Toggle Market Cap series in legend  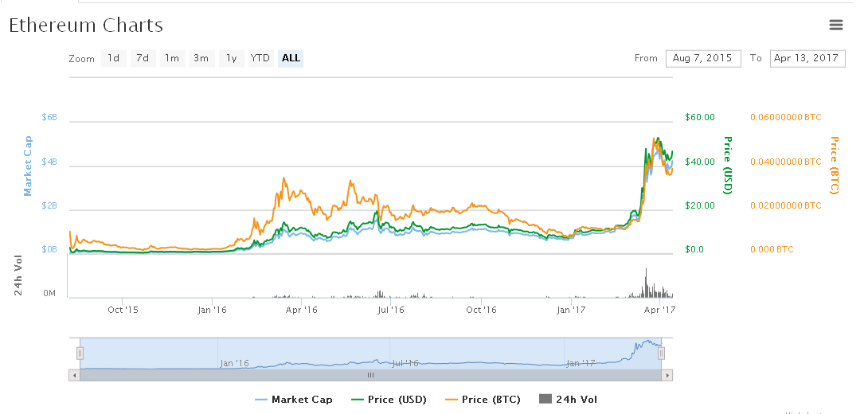point(294,400)
